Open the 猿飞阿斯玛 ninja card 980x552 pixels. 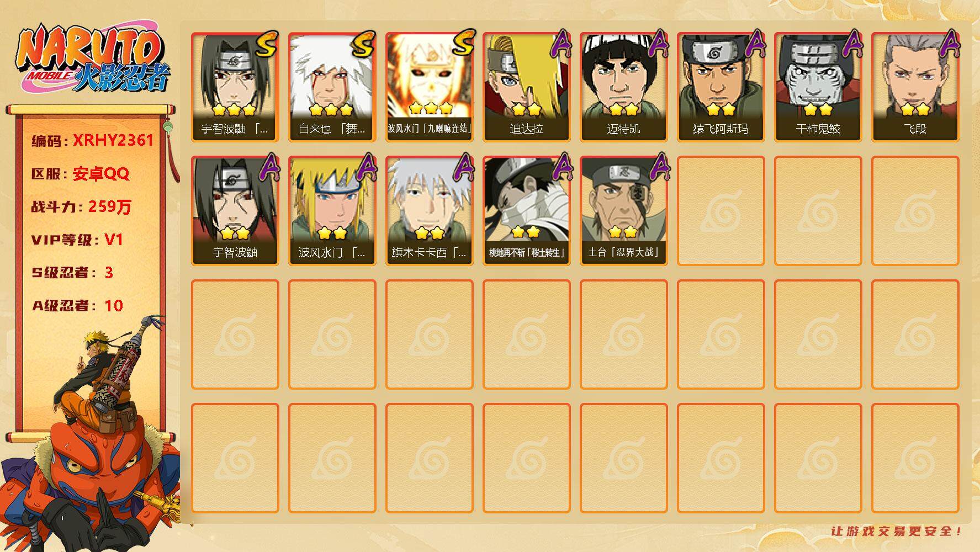(721, 87)
